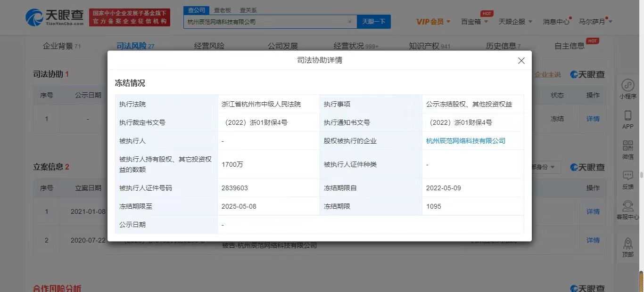This screenshot has height=292, width=644.
Task: Click the 企业主说 link
Action: [x=548, y=74]
